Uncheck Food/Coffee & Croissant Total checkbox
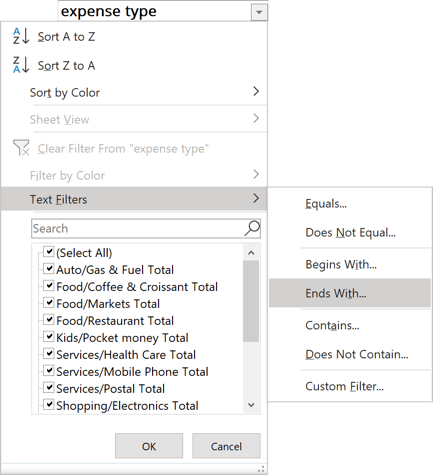The width and height of the screenshot is (433, 475). click(49, 285)
